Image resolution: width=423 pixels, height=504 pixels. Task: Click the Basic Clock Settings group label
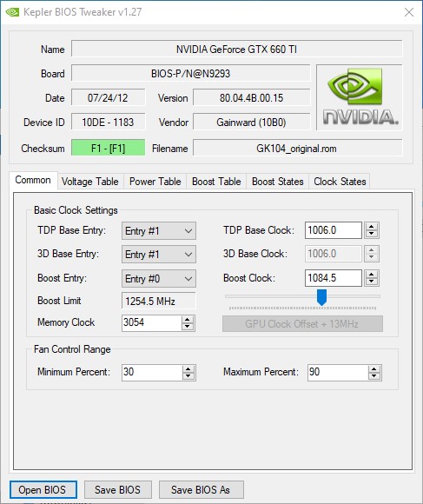point(76,210)
